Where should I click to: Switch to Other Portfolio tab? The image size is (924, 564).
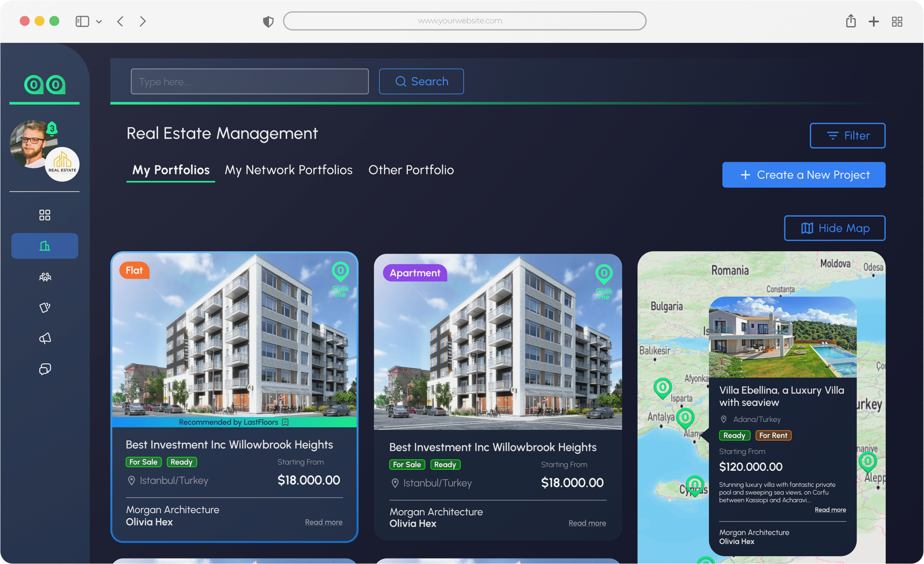coord(411,170)
